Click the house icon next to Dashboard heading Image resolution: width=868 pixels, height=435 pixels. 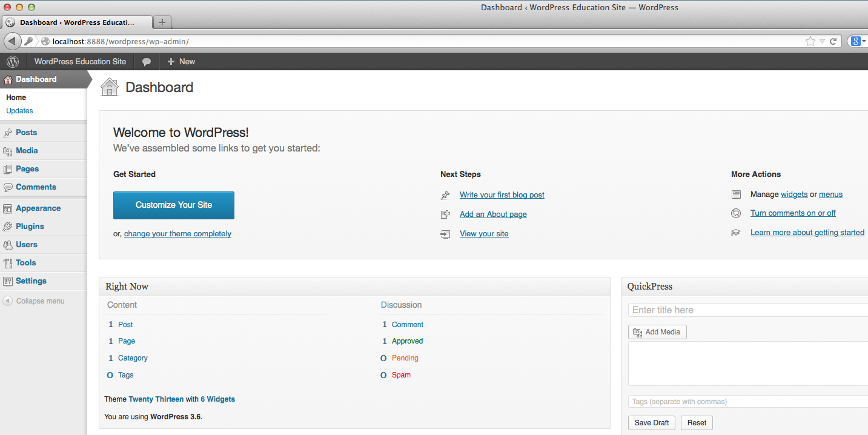[x=110, y=87]
